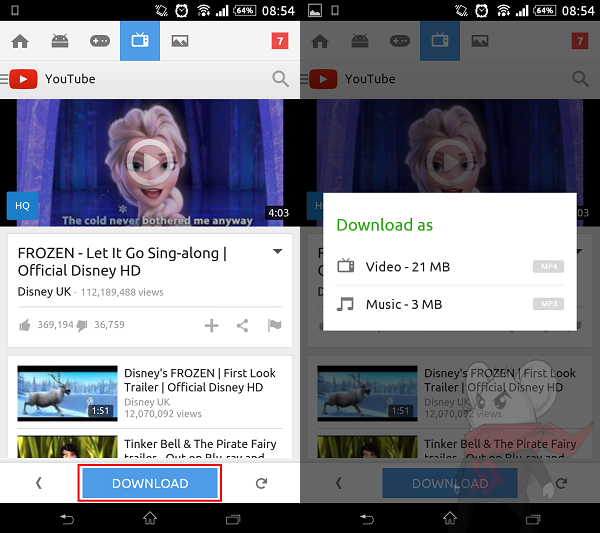Select the TV video tab in left screen
This screenshot has height=533, width=600.
(x=140, y=41)
